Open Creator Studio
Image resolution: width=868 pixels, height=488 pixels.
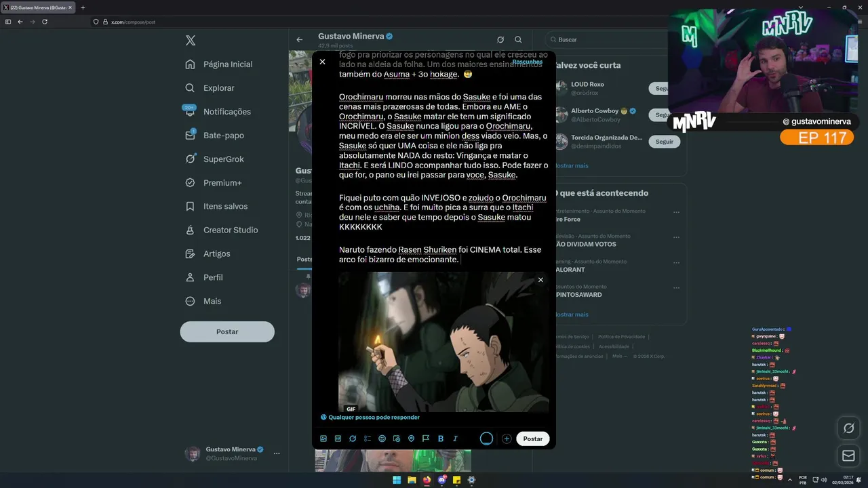[x=221, y=230]
